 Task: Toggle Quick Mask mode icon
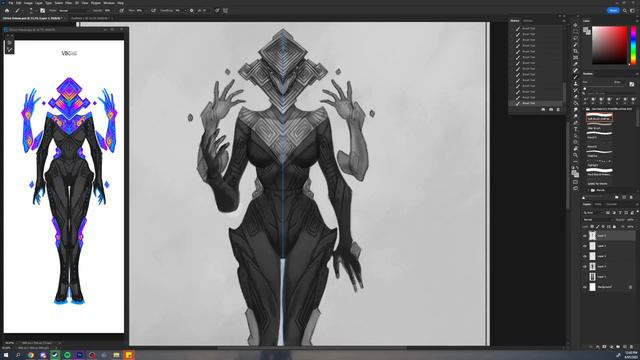[576, 182]
